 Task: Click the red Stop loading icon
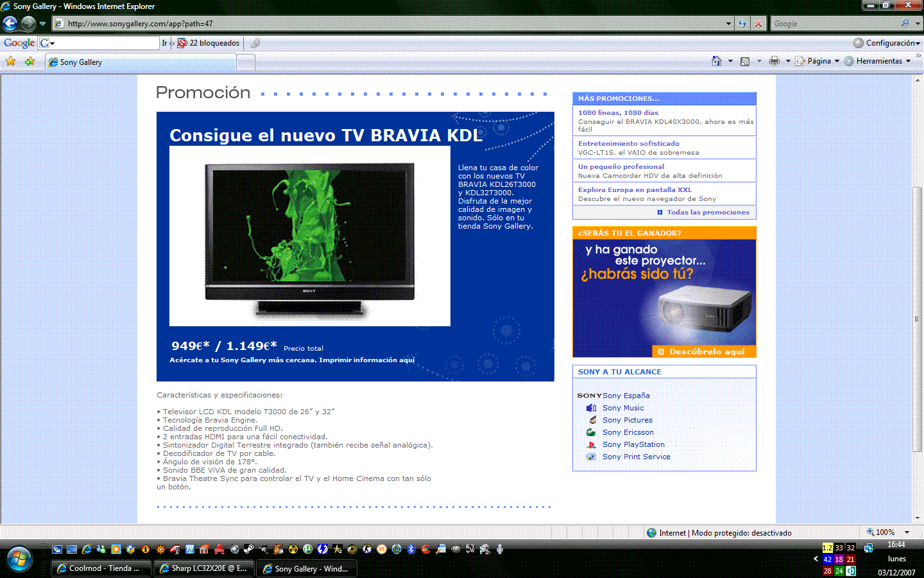coord(758,24)
